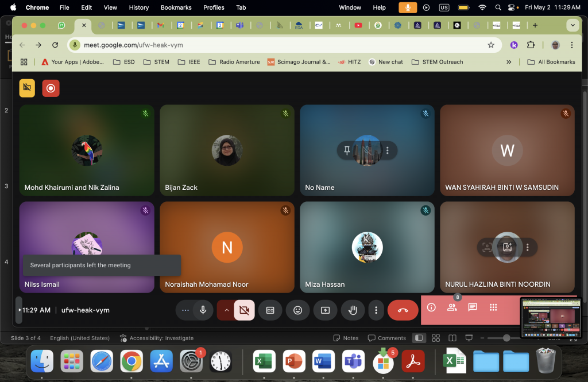The height and width of the screenshot is (382, 588).
Task: Click the yellow icon beside the record button
Action: point(27,88)
